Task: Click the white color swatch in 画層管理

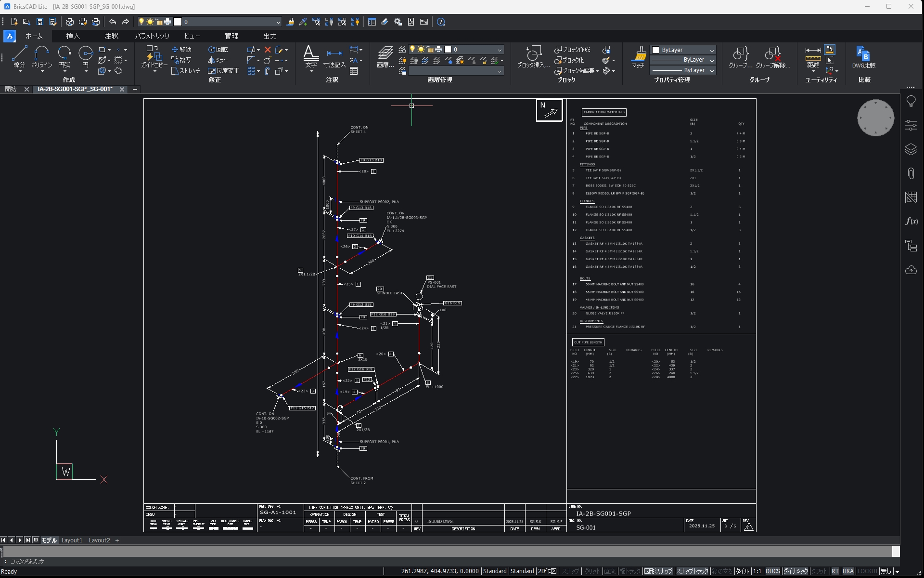Action: [x=448, y=49]
